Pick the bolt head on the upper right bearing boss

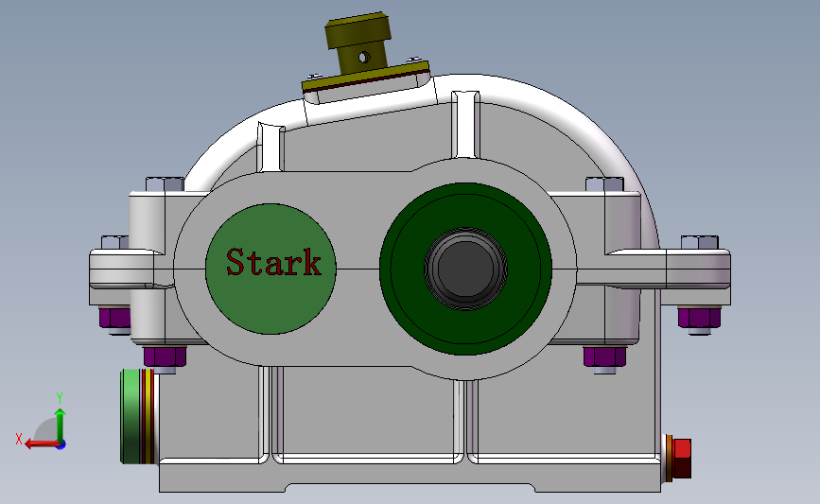[x=604, y=184]
